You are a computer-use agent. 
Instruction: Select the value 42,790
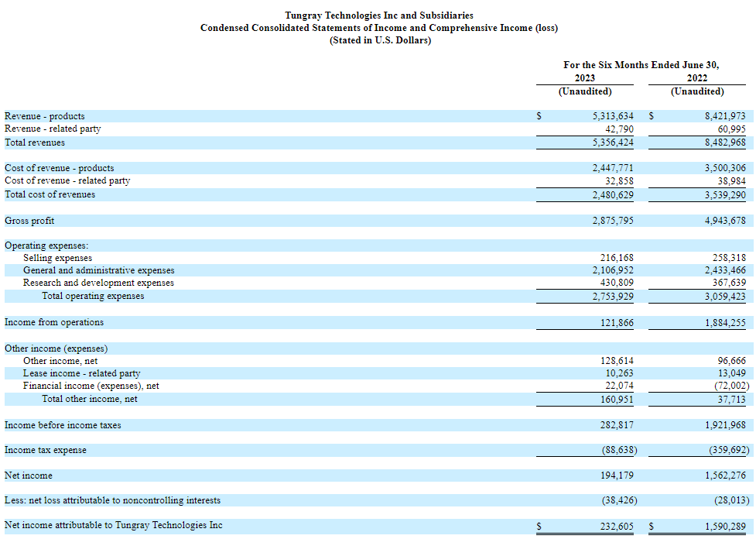[x=619, y=129]
